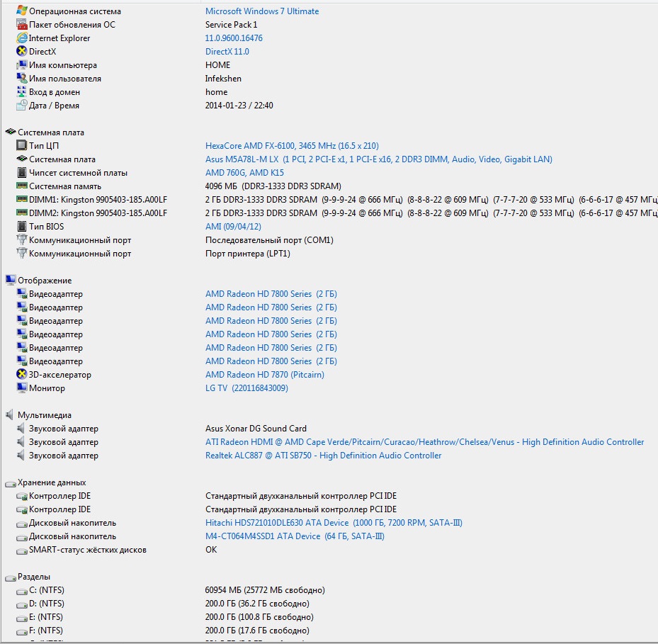Screen dimensions: 658x644
Task: Click the icon beside Чипсет системной платы
Action: 22,173
